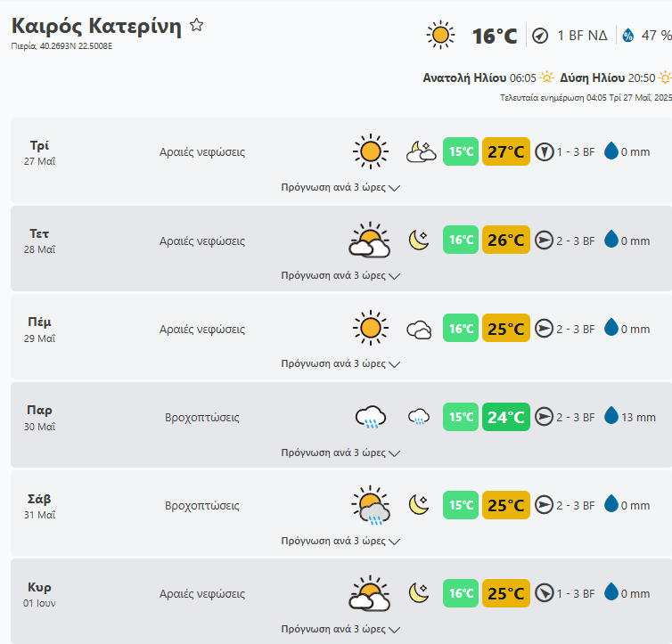Click the rain cloud icon for Παρ 30 Μαΐ

(370, 417)
